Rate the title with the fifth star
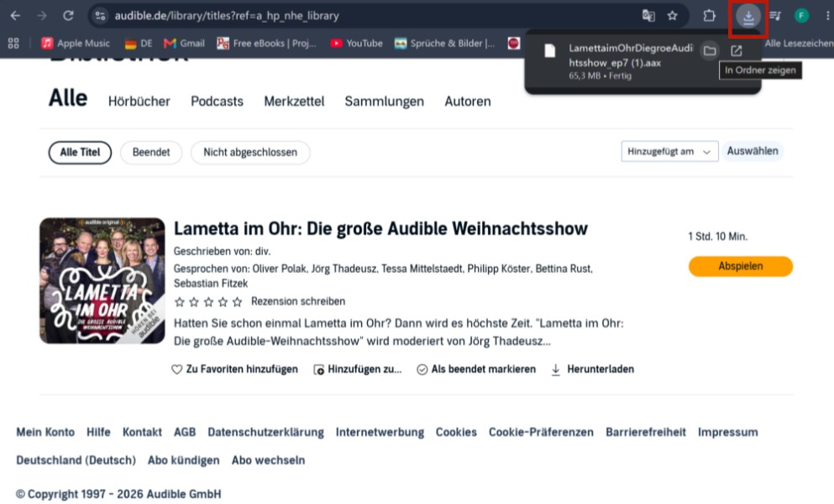The height and width of the screenshot is (504, 834). tap(237, 302)
